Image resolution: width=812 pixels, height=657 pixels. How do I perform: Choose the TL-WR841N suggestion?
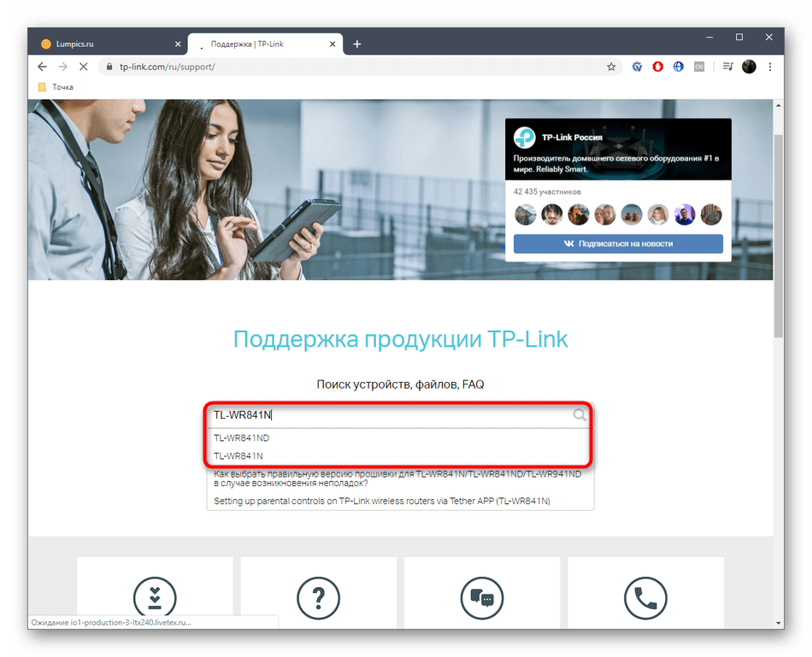coord(238,456)
